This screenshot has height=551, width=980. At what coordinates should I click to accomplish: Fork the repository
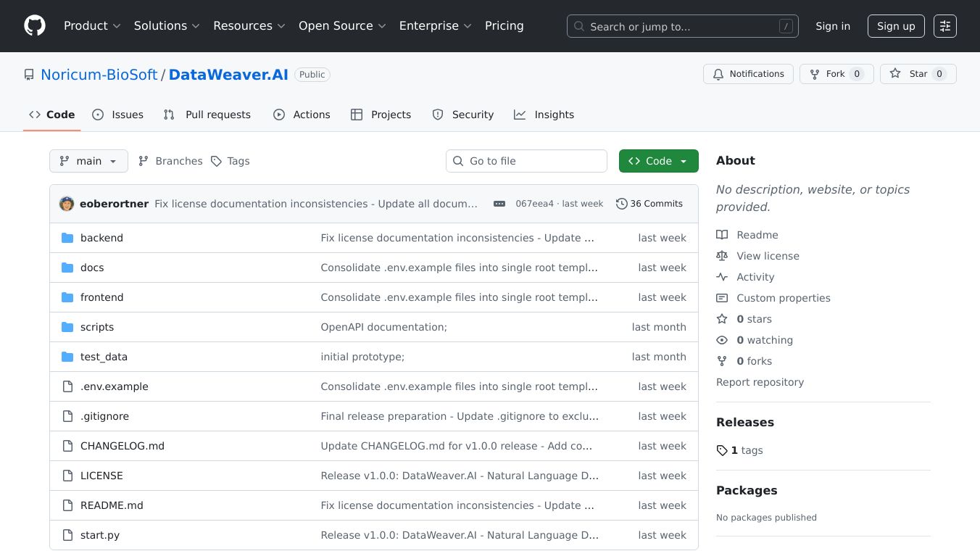point(836,74)
